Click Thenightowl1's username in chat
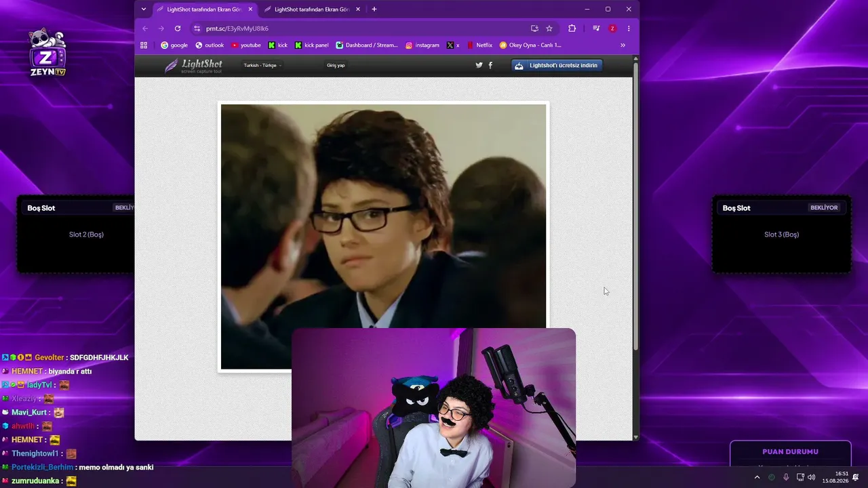The width and height of the screenshot is (868, 488). pos(35,453)
